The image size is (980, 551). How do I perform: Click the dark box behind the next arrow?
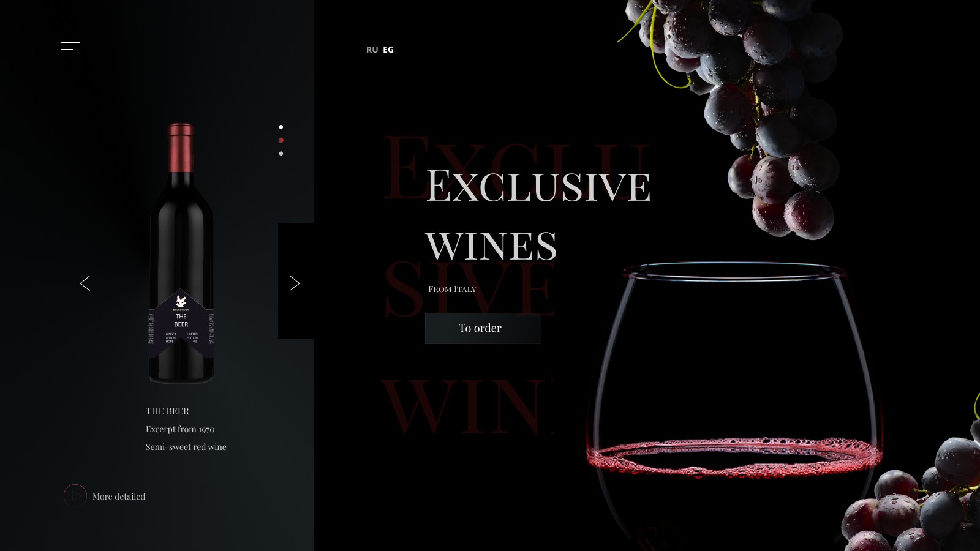(x=296, y=281)
